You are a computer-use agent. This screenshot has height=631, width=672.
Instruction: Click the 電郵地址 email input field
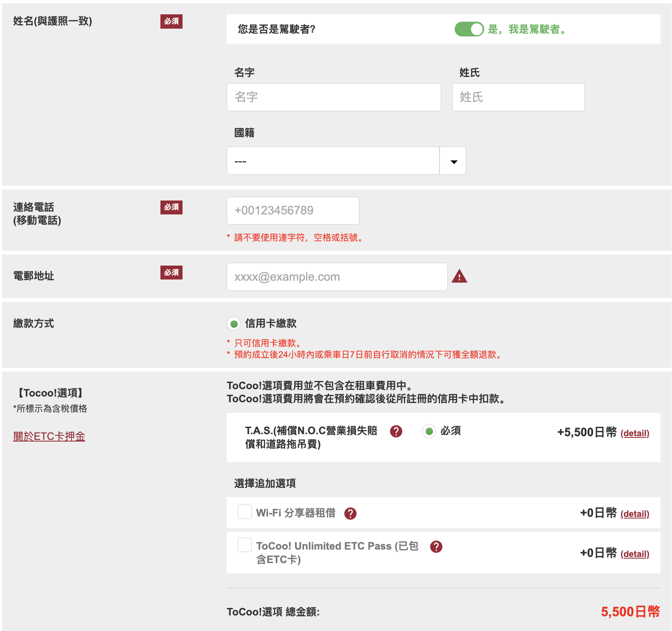pos(337,277)
